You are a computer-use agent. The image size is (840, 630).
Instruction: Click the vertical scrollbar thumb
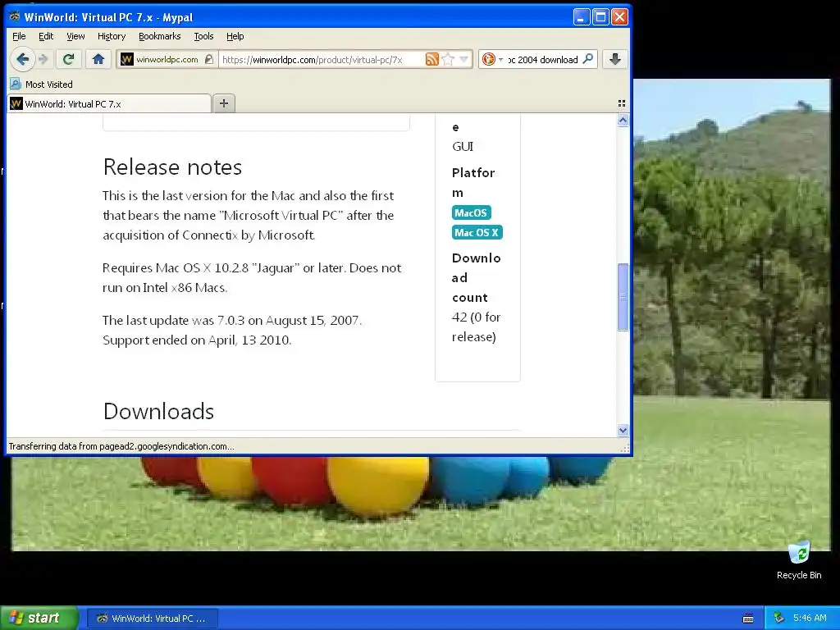[x=623, y=297]
